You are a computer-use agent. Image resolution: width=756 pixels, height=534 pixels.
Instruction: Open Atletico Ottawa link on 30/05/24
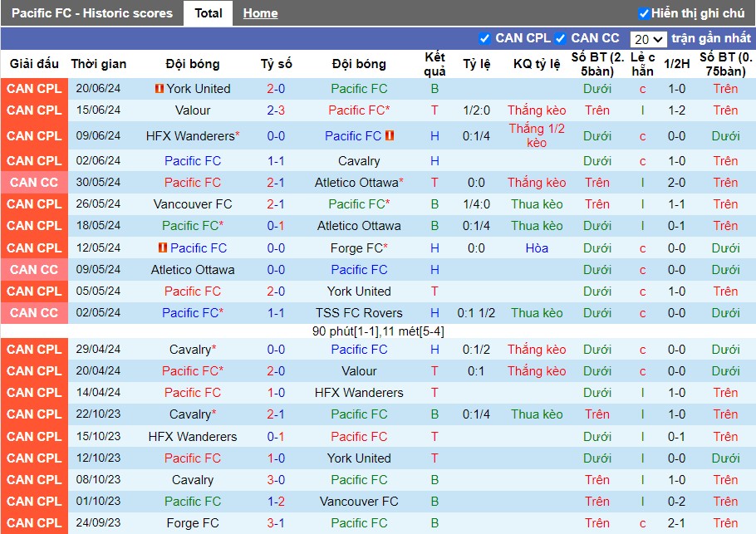coord(356,183)
